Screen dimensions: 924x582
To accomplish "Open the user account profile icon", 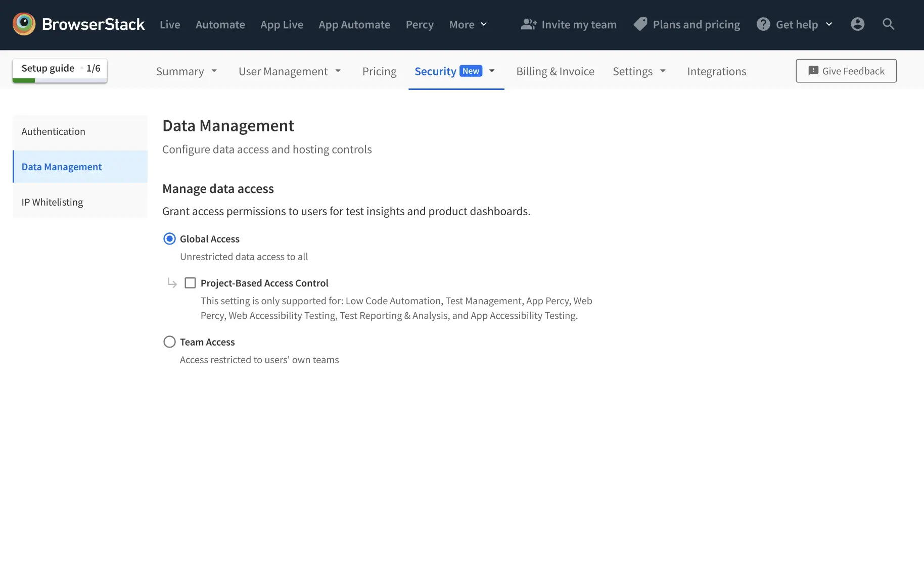I will (857, 24).
